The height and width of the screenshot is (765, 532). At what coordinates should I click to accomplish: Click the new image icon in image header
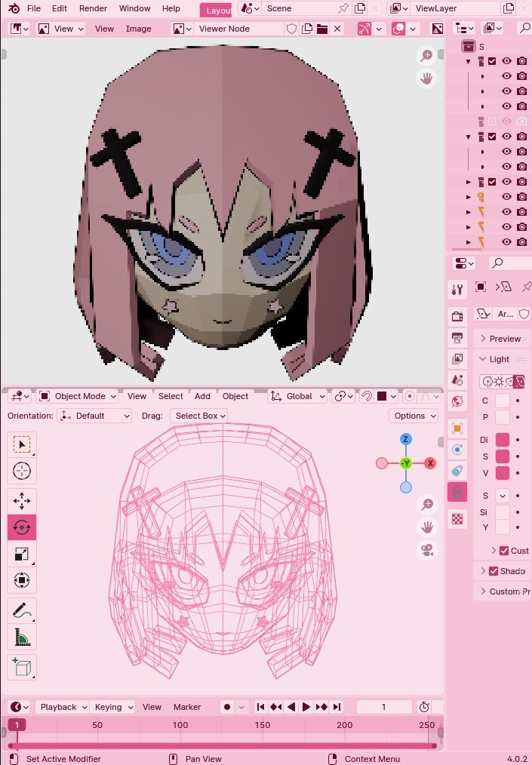307,29
